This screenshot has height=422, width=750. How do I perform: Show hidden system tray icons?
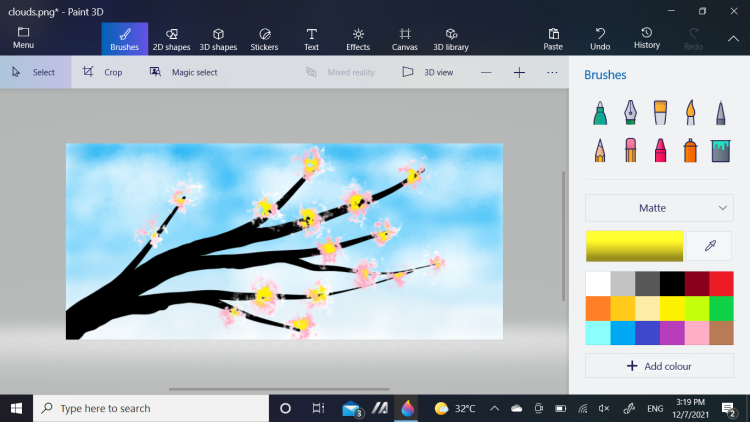pos(494,409)
